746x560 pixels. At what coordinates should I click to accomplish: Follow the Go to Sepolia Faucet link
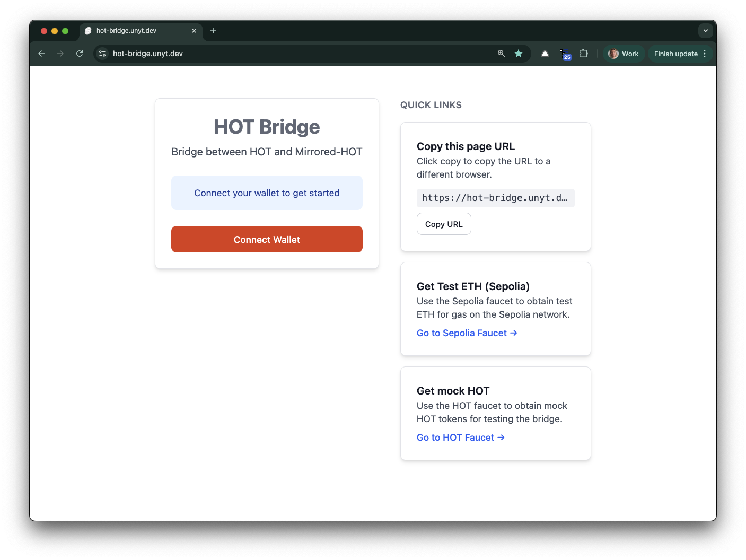coord(467,332)
